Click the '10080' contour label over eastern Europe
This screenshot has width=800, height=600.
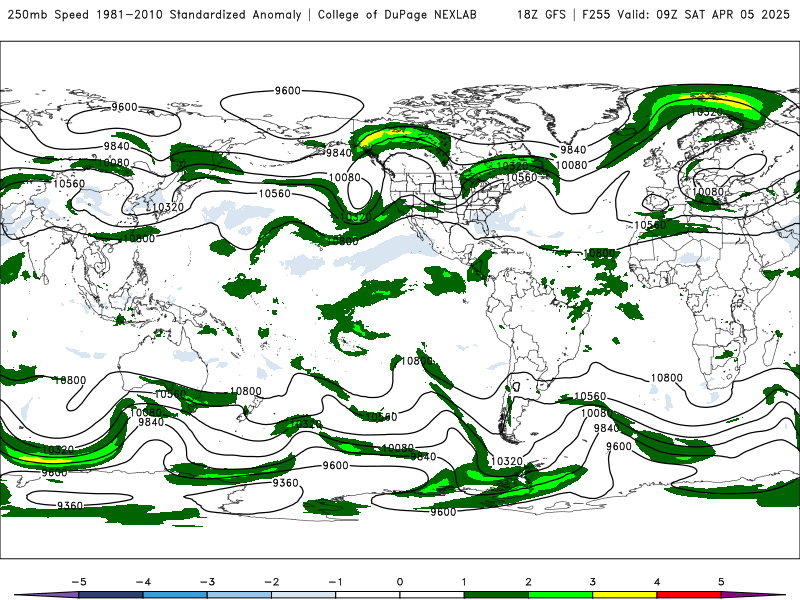click(708, 192)
